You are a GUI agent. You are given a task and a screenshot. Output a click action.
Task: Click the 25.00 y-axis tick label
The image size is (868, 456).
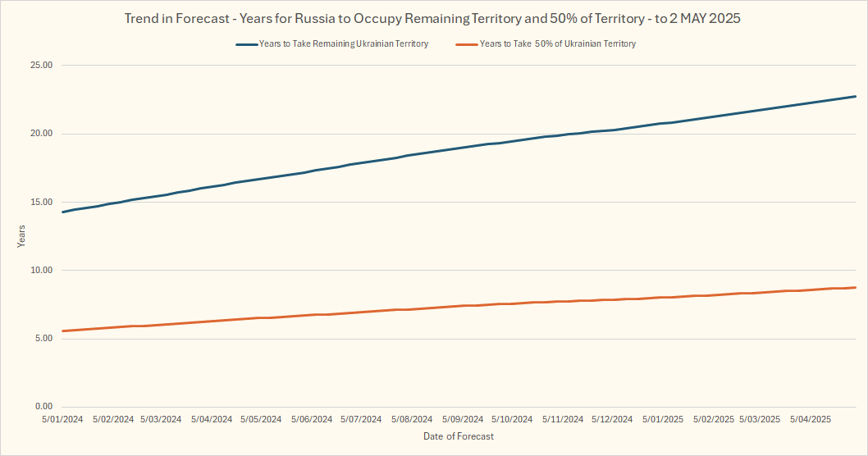click(42, 66)
